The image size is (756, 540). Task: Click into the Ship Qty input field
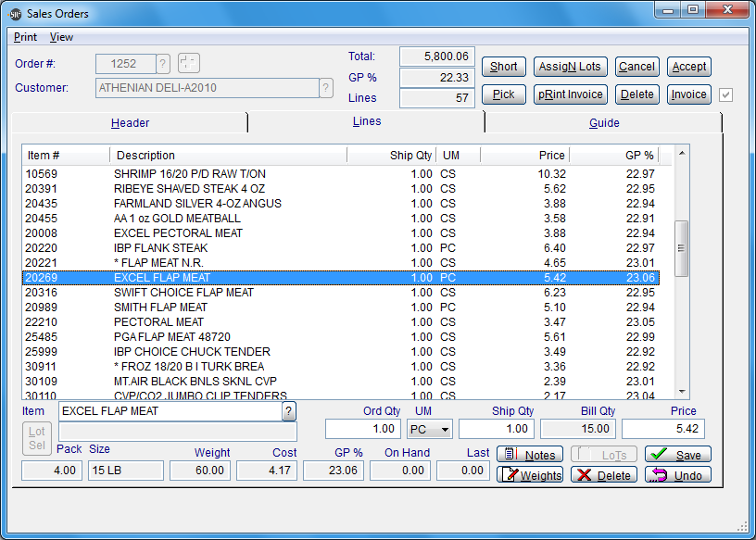tap(496, 429)
